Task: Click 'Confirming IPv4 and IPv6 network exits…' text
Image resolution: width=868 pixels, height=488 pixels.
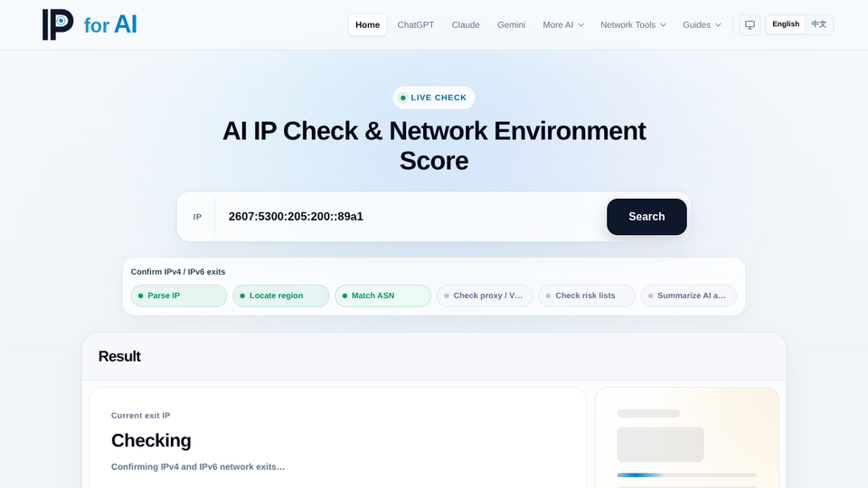Action: pyautogui.click(x=198, y=467)
